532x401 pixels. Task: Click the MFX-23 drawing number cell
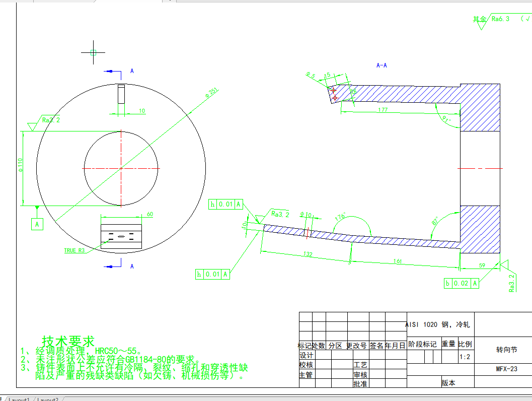click(506, 369)
